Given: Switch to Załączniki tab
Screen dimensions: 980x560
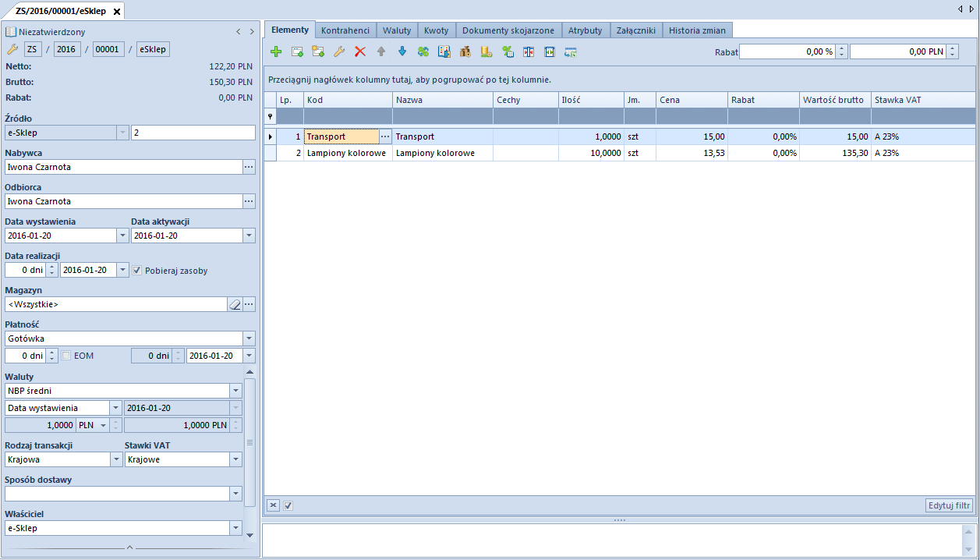Looking at the screenshot, I should click(636, 30).
